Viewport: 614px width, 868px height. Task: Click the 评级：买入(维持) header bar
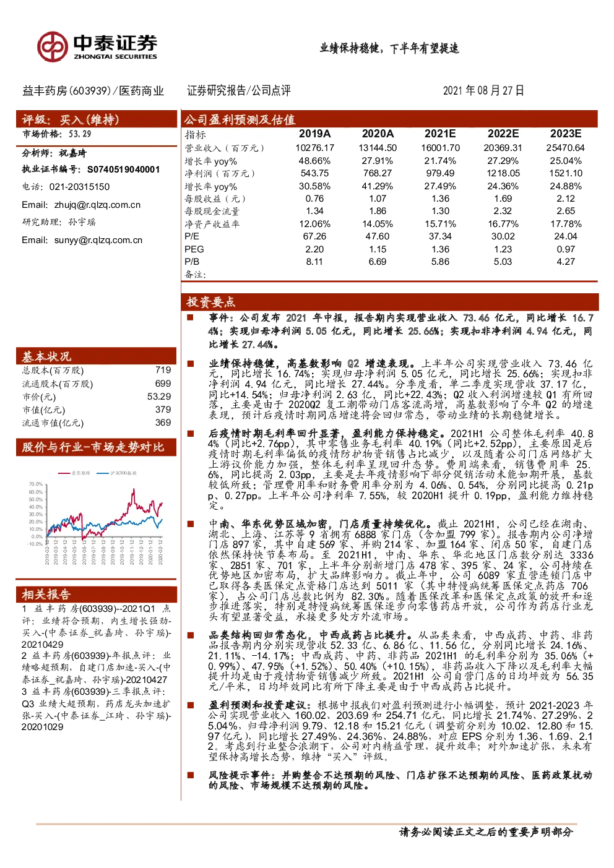coord(97,119)
